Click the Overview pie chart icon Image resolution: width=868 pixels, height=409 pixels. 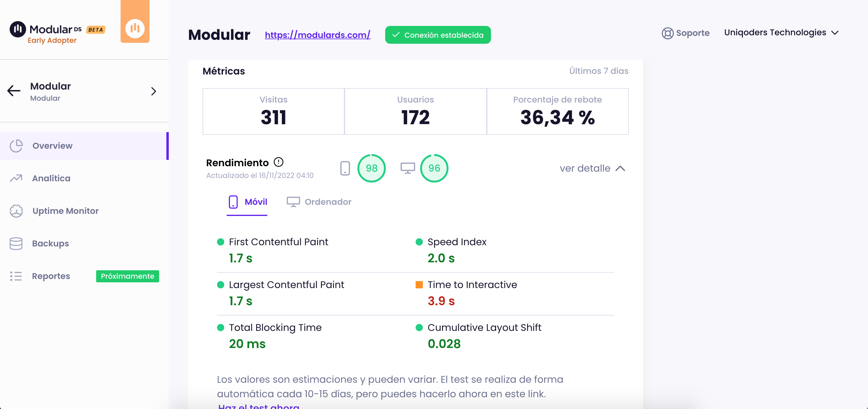pyautogui.click(x=16, y=146)
